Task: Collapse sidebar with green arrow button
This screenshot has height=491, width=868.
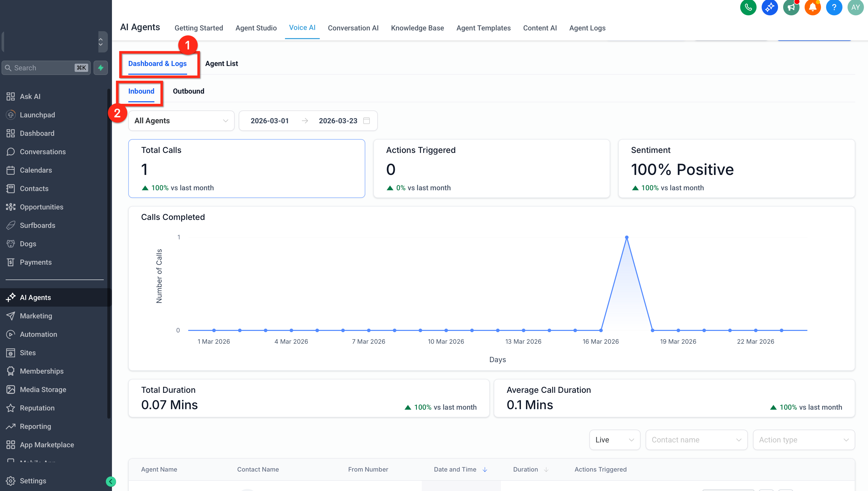Action: coord(111,481)
